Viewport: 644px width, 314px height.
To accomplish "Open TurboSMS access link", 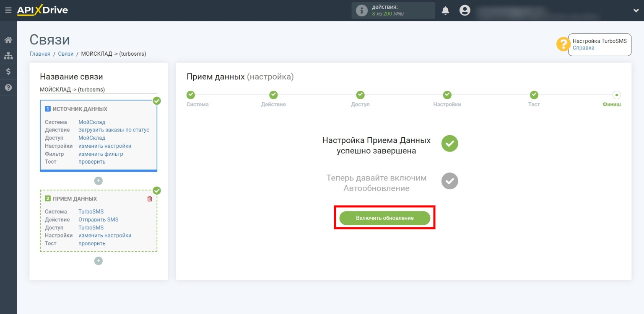I will coord(91,228).
